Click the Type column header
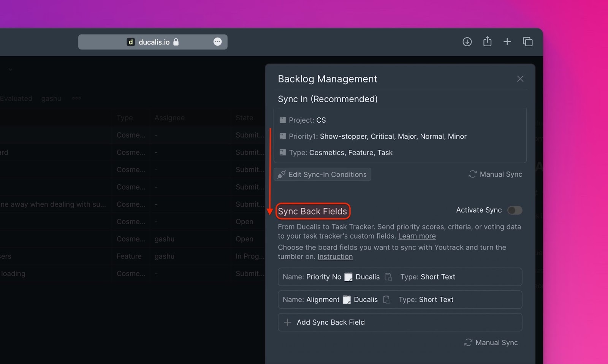This screenshot has height=364, width=608. coord(125,118)
